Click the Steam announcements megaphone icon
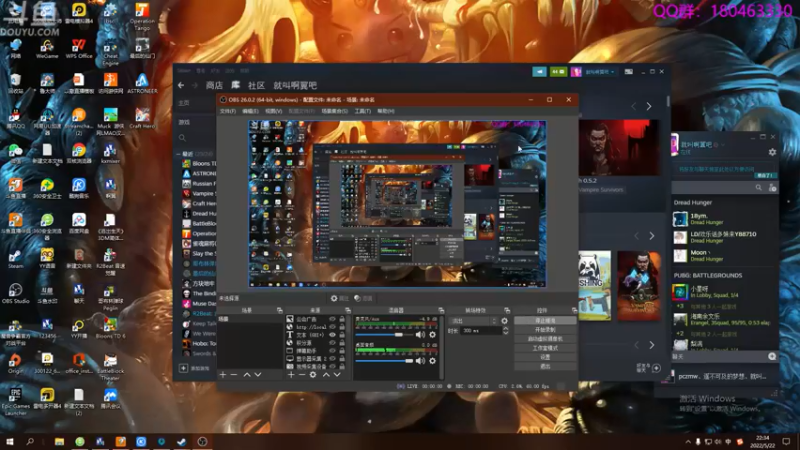The height and width of the screenshot is (450, 800). 539,72
